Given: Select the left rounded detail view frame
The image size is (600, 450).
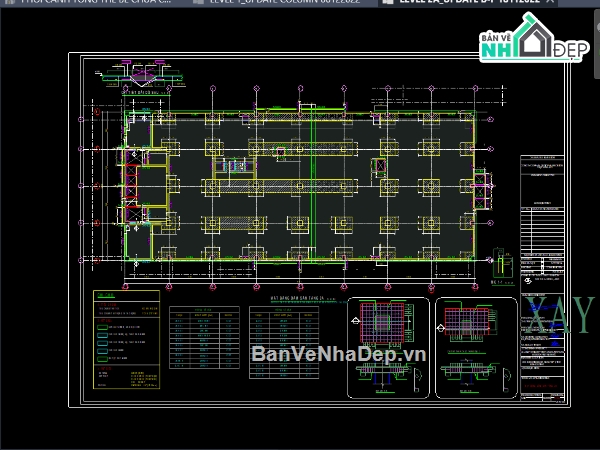Looking at the screenshot, I should (388, 347).
